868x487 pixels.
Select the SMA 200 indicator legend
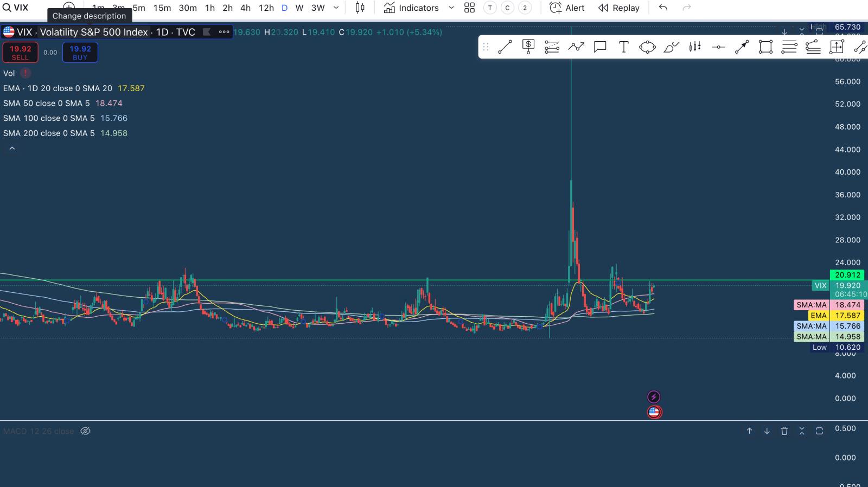click(x=65, y=133)
